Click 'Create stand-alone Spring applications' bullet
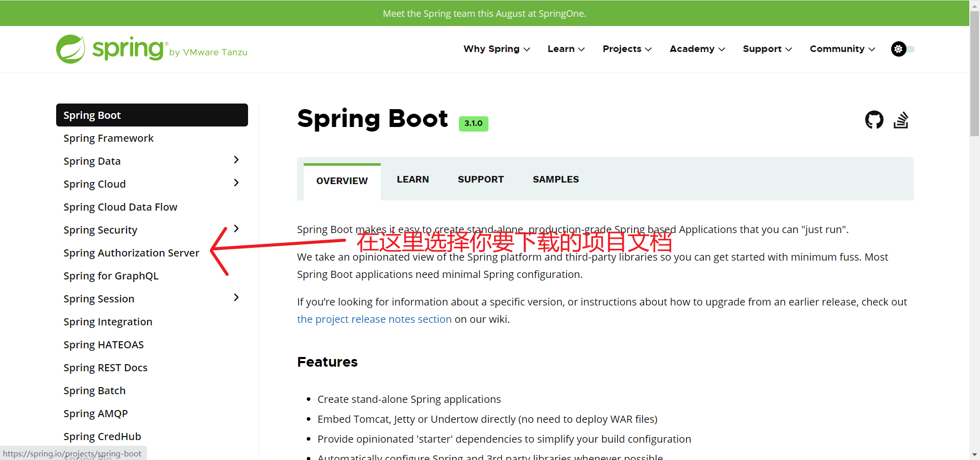980x460 pixels. coord(409,399)
